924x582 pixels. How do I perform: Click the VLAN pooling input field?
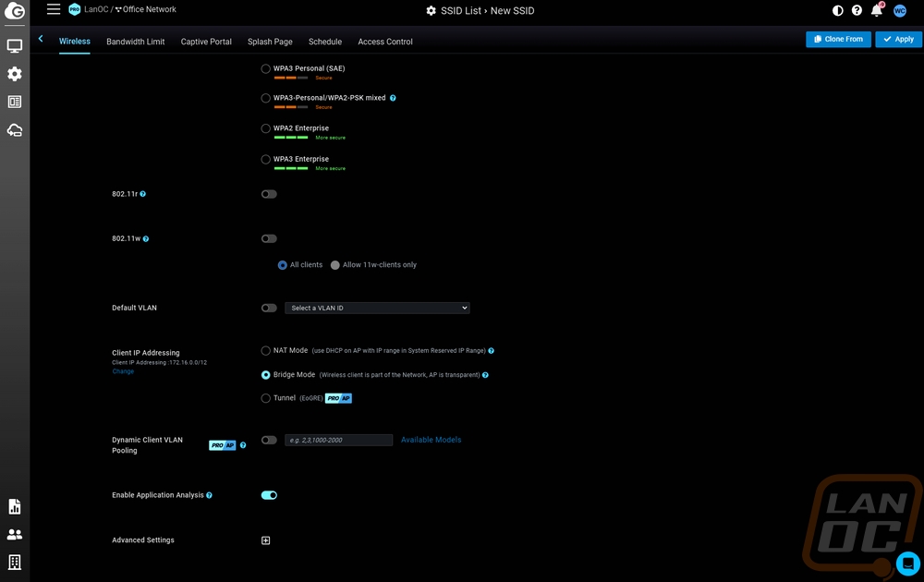pos(338,441)
